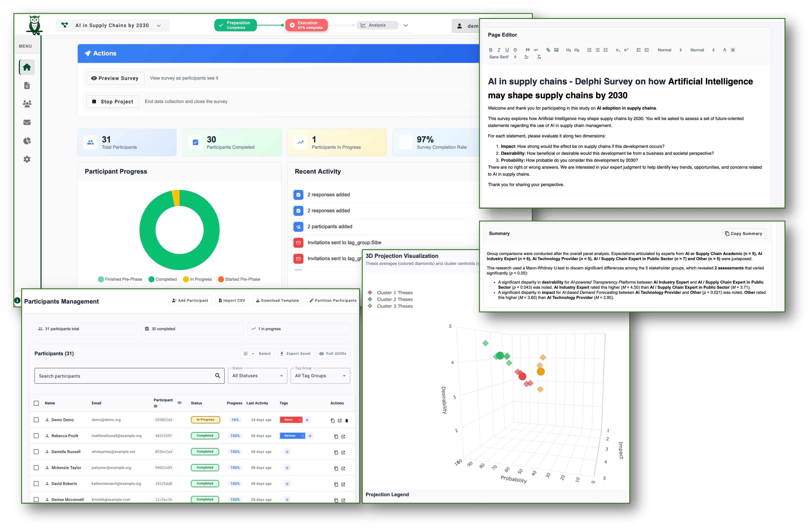Toggle the ordered list formatting icon
812x530 pixels.
tap(589, 50)
